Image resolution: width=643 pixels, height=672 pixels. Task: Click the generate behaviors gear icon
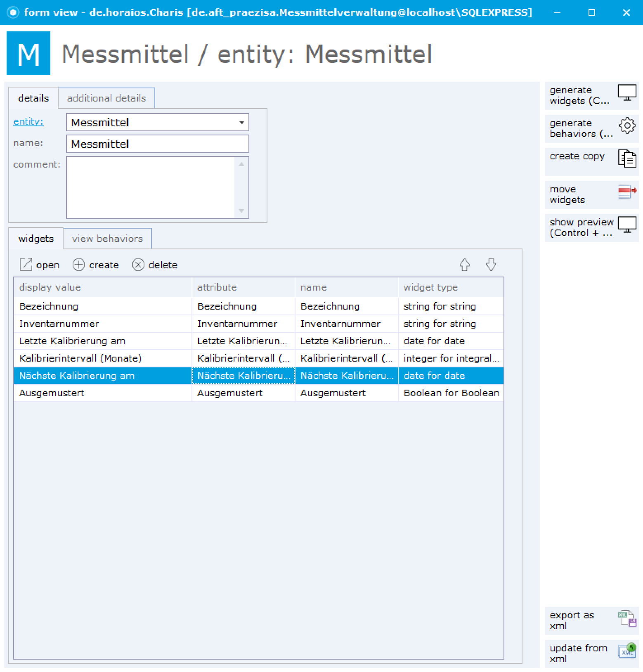click(627, 125)
